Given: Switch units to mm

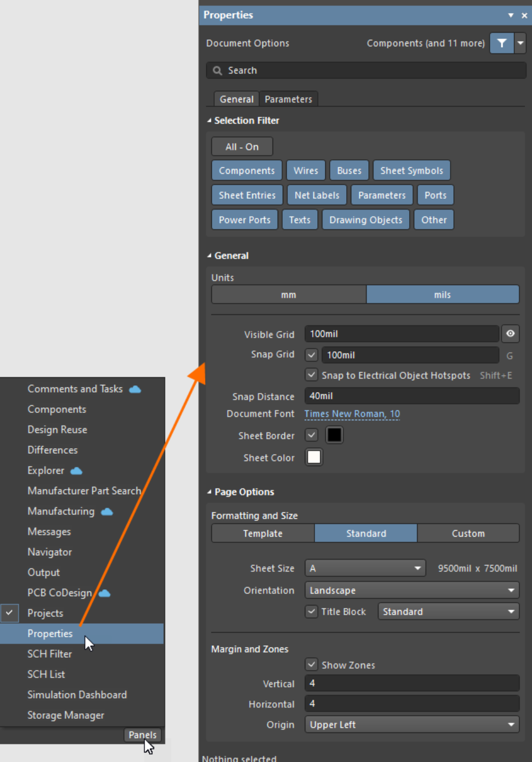Looking at the screenshot, I should (289, 295).
